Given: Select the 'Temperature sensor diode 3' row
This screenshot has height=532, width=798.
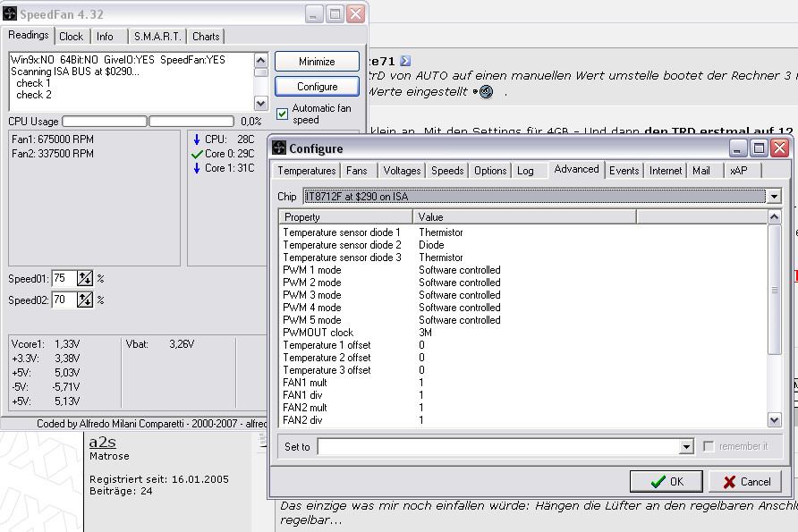Looking at the screenshot, I should pos(523,258).
